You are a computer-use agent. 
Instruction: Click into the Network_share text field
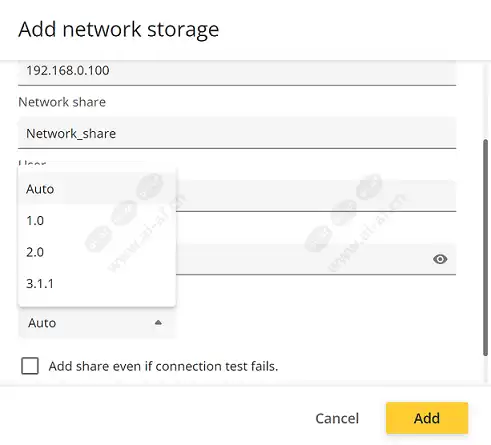click(x=237, y=133)
